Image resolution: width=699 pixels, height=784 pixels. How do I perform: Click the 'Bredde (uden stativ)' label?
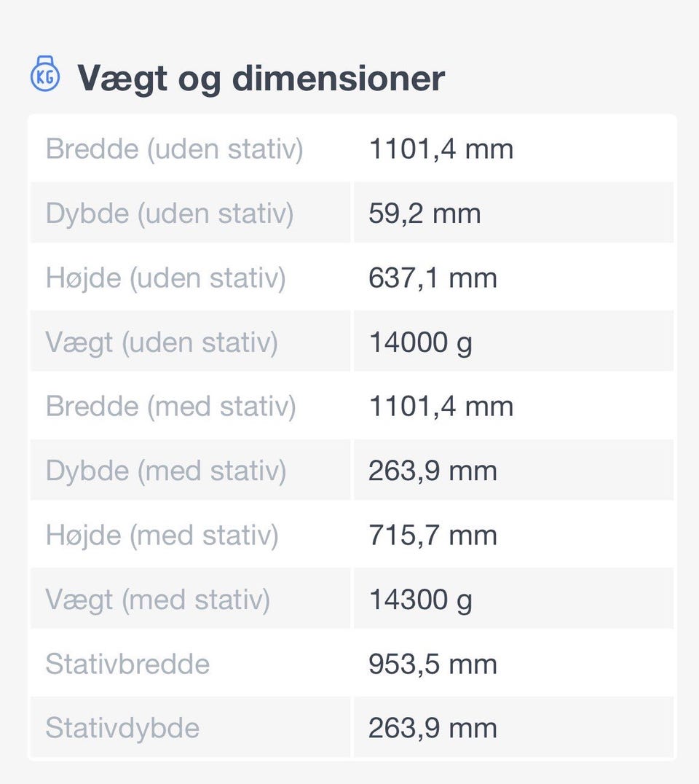(x=174, y=149)
